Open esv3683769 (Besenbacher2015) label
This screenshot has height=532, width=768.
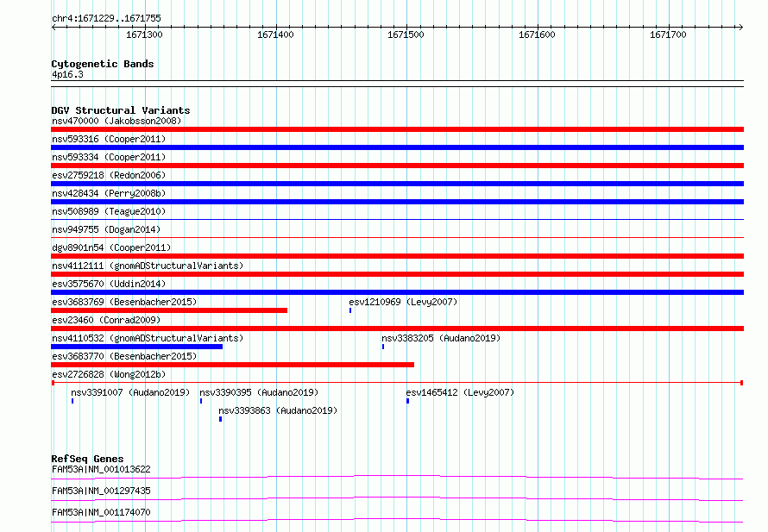(124, 302)
